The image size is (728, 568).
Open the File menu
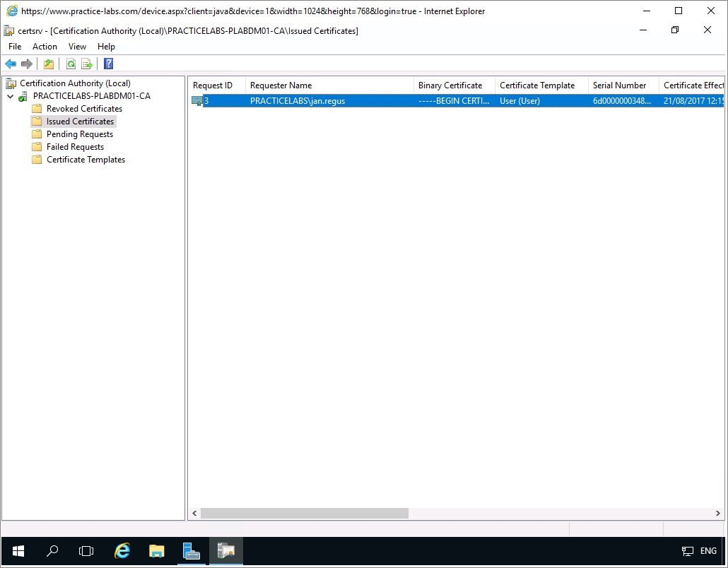pyautogui.click(x=15, y=47)
